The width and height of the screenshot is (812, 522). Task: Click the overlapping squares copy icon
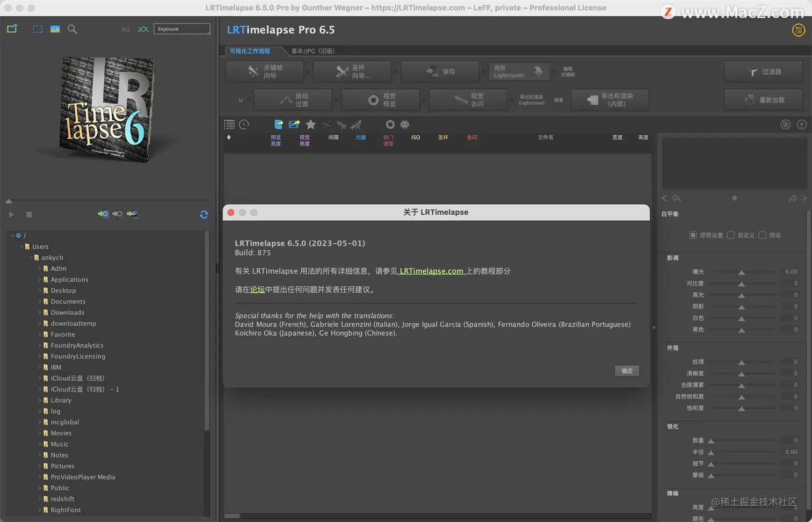point(786,125)
